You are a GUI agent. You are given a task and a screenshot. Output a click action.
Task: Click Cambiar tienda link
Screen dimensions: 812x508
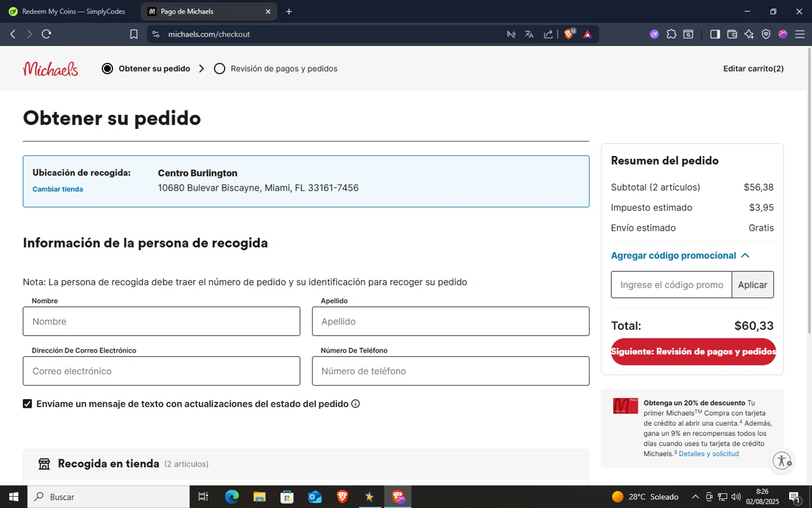[58, 189]
